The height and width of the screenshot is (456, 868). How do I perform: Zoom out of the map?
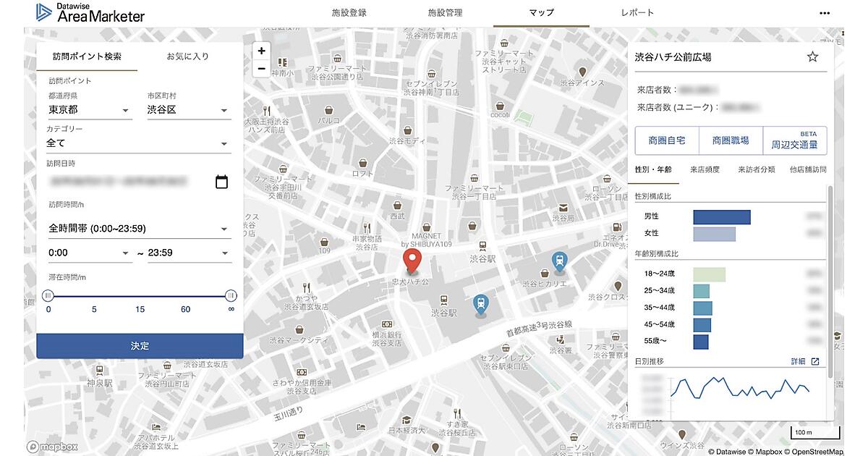[x=261, y=69]
